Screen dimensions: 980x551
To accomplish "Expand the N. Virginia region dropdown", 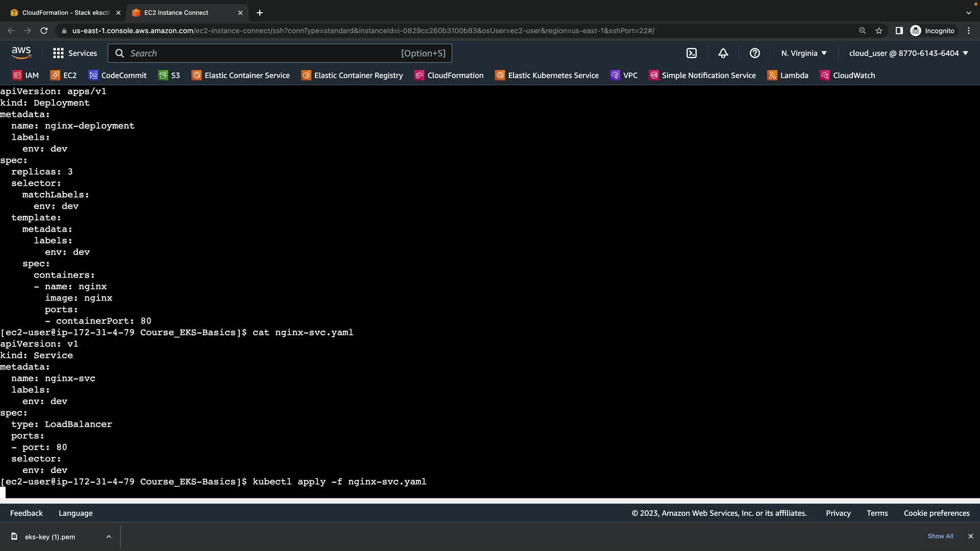I will [804, 53].
